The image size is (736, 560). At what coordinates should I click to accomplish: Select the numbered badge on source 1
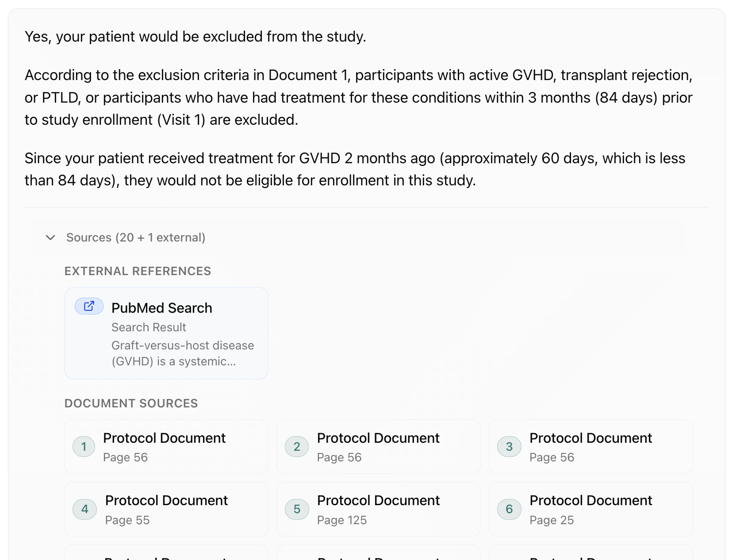pos(84,447)
